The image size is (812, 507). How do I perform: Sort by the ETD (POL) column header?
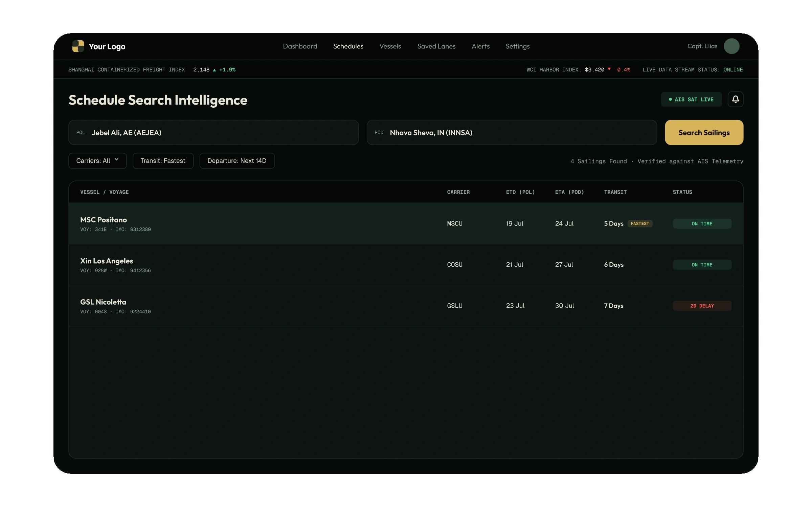[x=520, y=192]
